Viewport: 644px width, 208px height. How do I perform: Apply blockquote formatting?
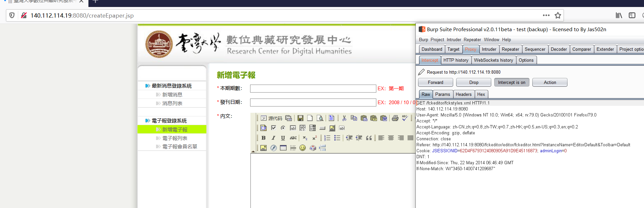pyautogui.click(x=369, y=138)
